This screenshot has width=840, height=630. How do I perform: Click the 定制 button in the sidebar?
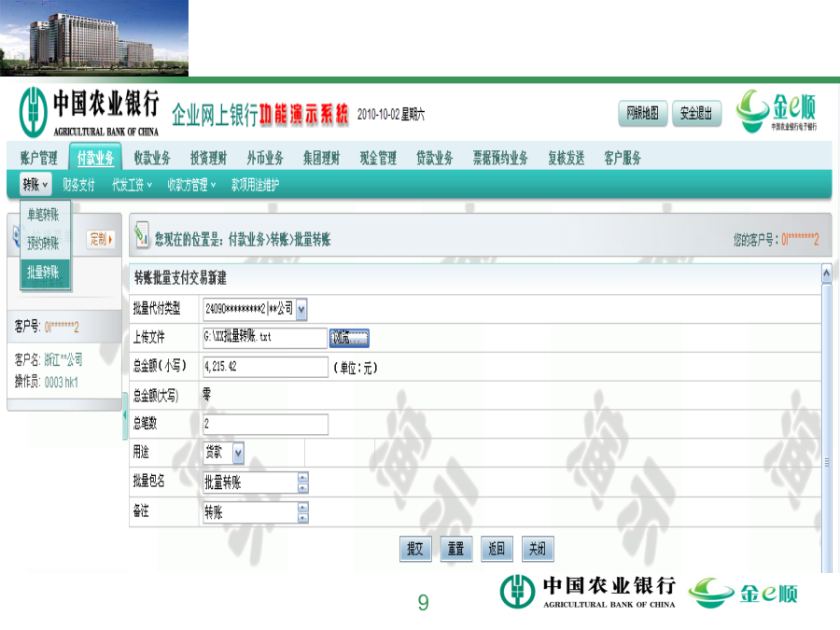pyautogui.click(x=101, y=239)
